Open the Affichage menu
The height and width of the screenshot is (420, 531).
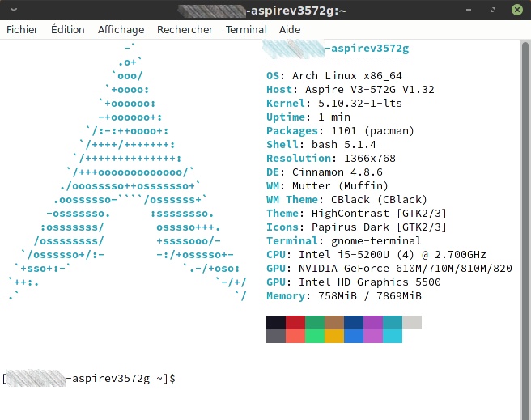coord(121,29)
